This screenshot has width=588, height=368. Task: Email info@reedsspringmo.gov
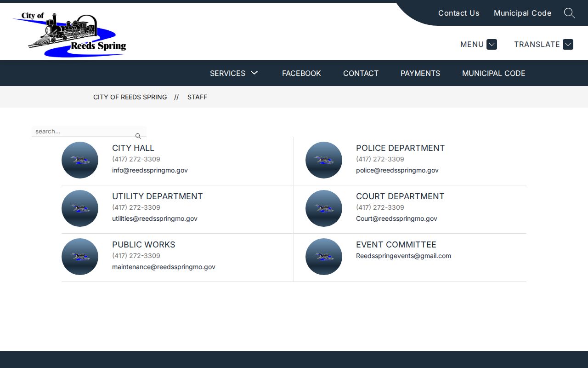(150, 170)
